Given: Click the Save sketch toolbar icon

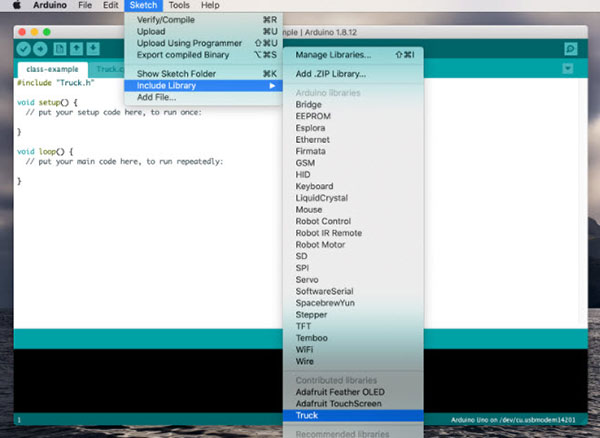Looking at the screenshot, I should click(93, 48).
